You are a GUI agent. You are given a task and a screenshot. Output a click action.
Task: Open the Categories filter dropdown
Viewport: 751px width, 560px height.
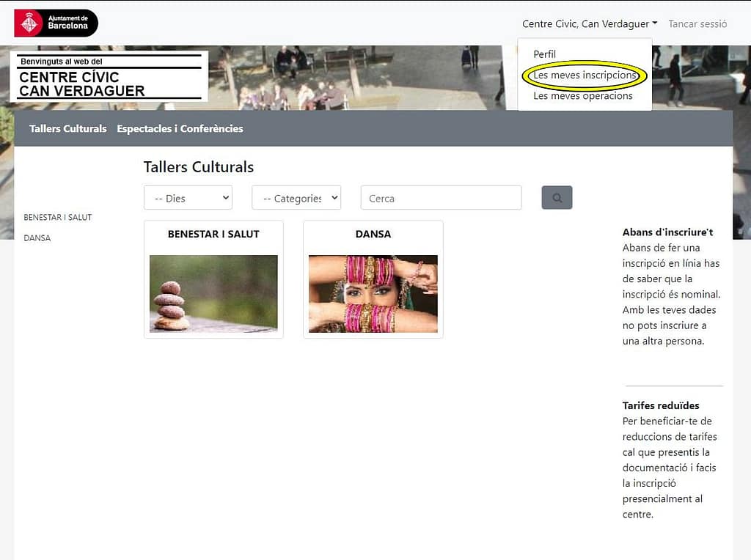(x=296, y=198)
